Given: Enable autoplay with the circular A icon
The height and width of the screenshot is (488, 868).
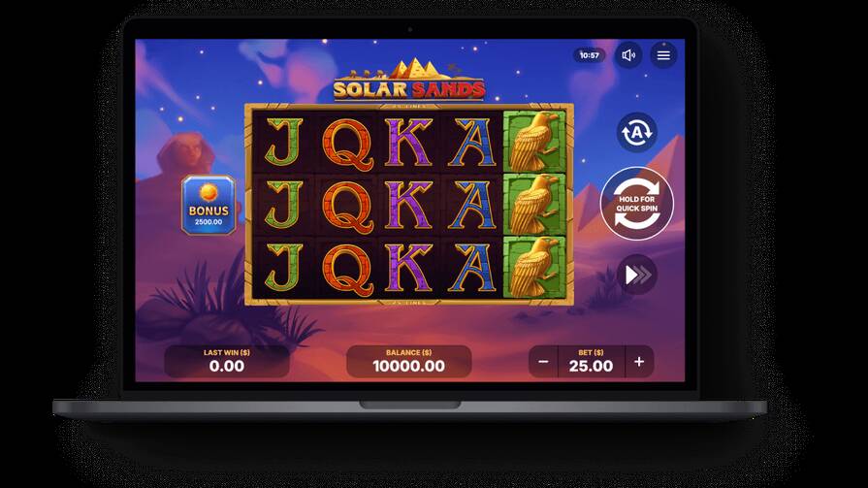Looking at the screenshot, I should pyautogui.click(x=636, y=132).
